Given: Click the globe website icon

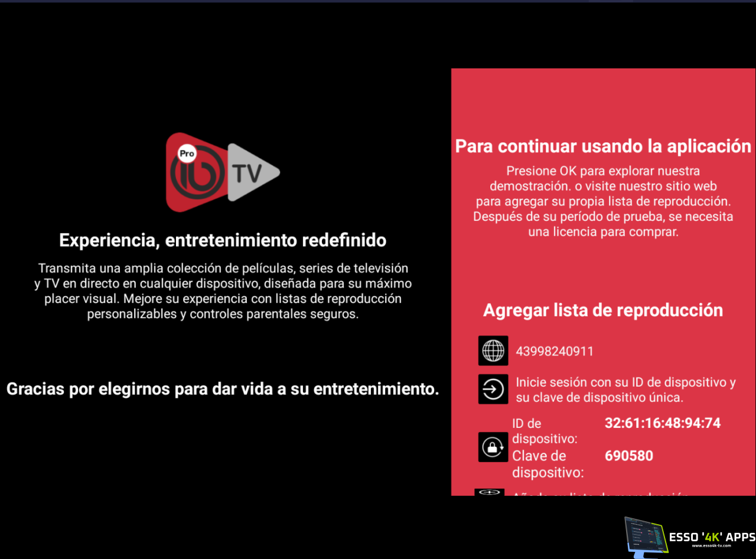Looking at the screenshot, I should [493, 351].
